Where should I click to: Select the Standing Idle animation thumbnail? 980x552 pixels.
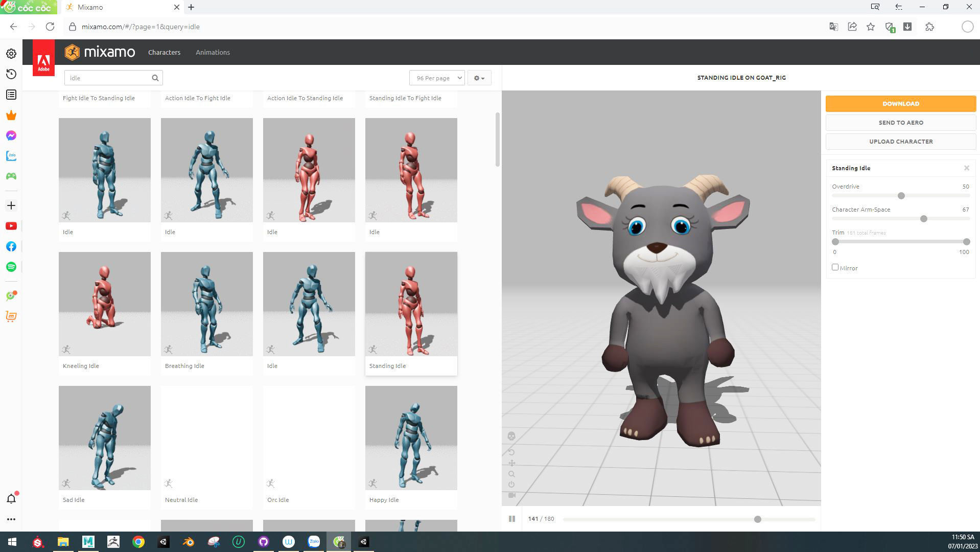point(411,304)
